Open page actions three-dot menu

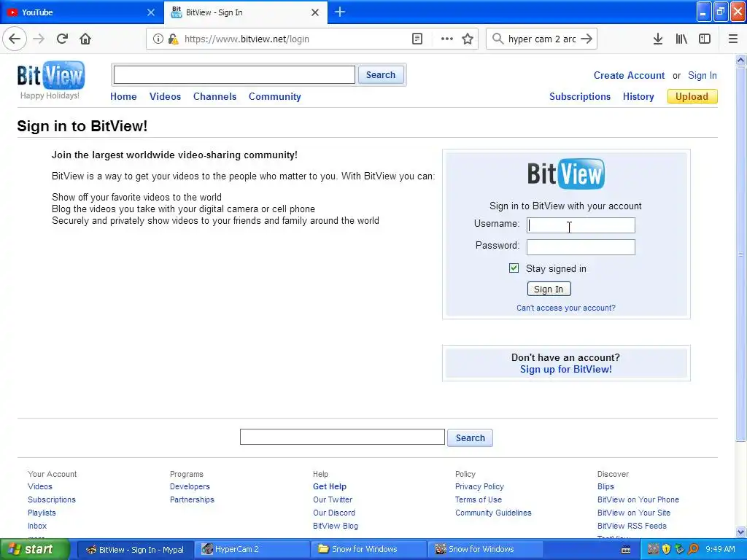447,39
